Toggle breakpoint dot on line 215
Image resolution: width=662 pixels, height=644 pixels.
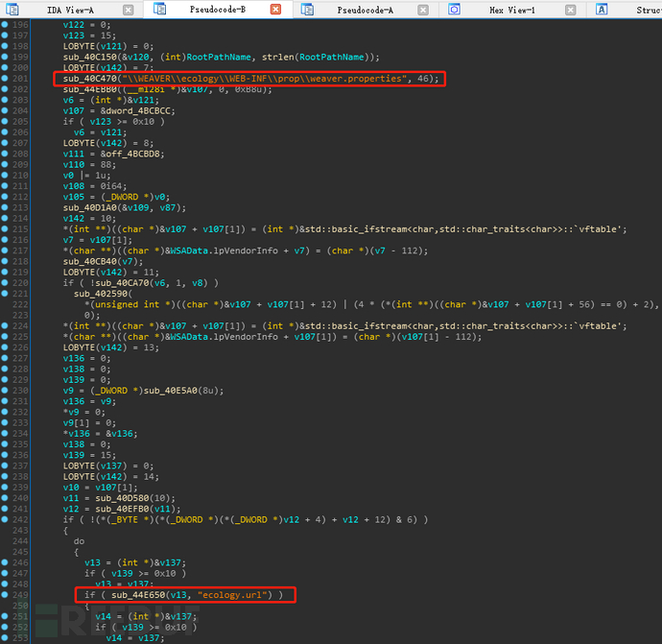(5, 228)
